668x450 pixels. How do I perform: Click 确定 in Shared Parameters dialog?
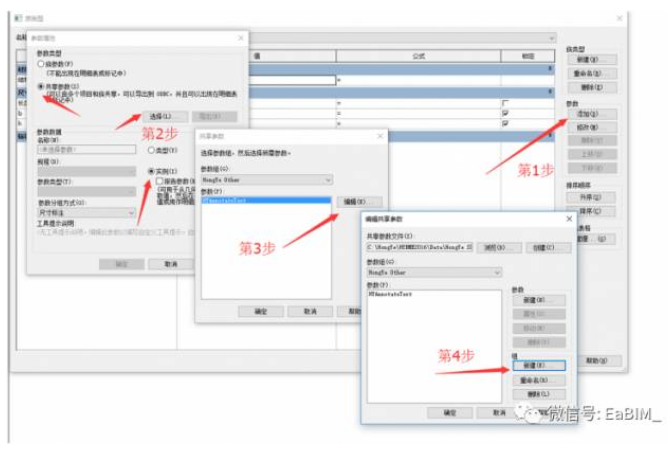coord(261,312)
